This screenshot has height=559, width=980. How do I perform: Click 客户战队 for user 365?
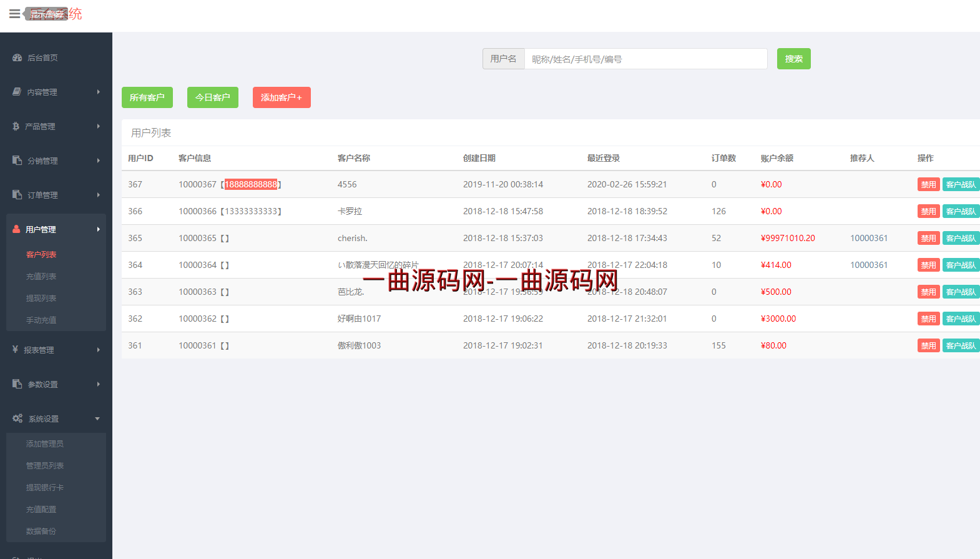click(x=961, y=238)
